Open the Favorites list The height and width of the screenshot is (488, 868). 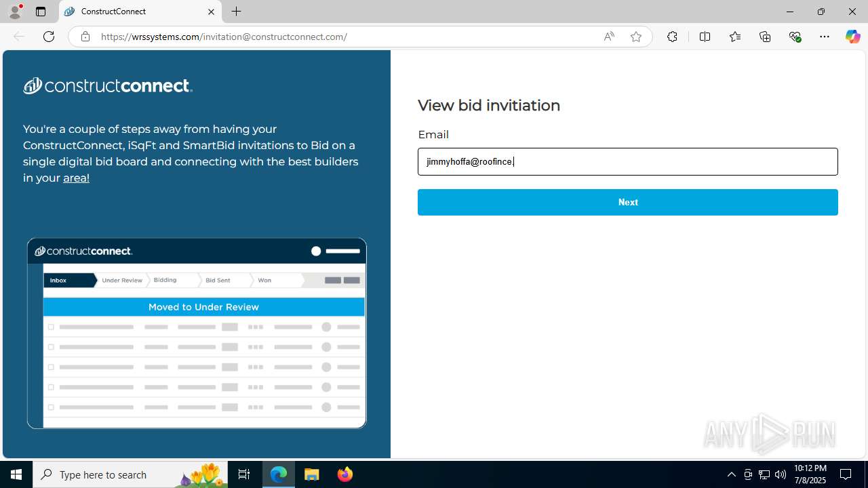[x=735, y=37]
